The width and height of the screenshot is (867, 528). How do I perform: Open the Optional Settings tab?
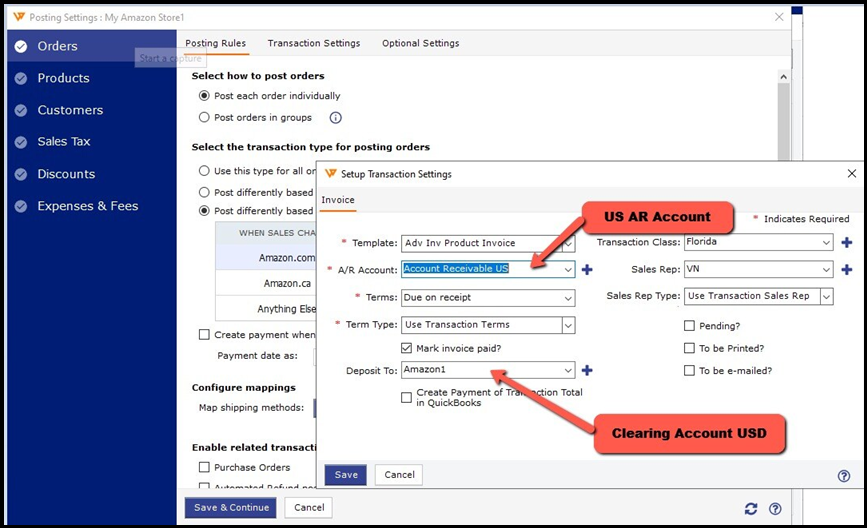(420, 43)
